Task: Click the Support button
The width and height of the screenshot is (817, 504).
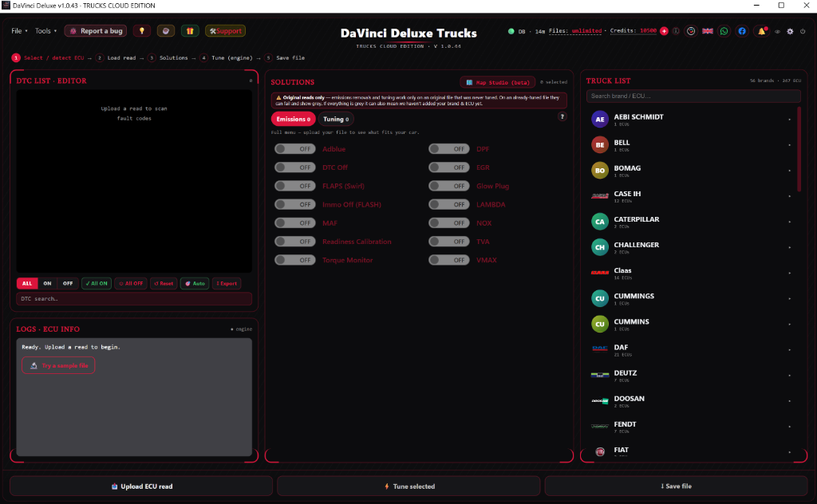Action: point(225,31)
